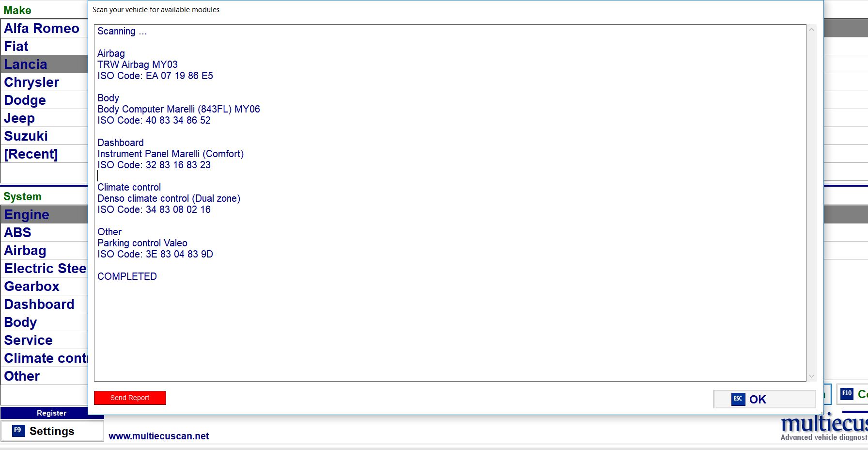This screenshot has width=868, height=450.
Task: Click the scan log scrollbar down arrow
Action: click(812, 376)
